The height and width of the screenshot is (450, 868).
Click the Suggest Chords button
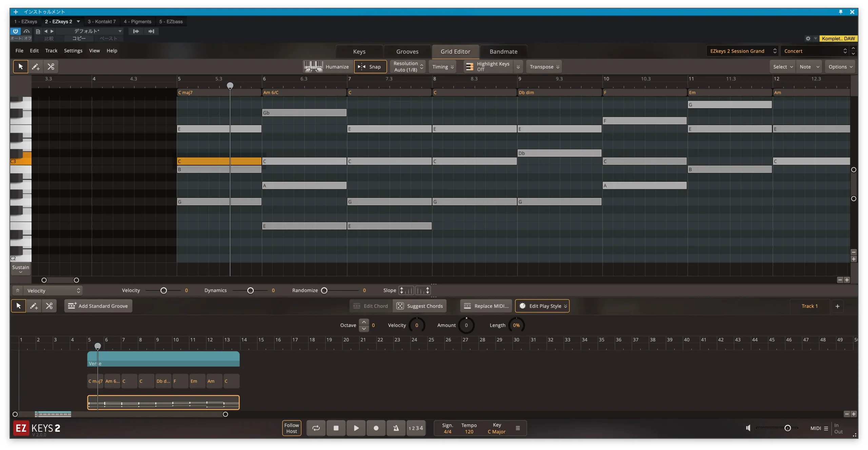[420, 306]
